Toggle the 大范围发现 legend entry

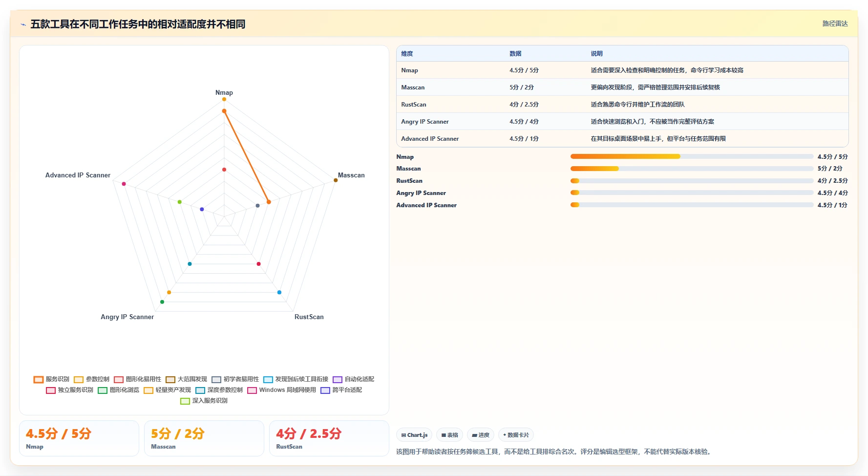pos(186,379)
